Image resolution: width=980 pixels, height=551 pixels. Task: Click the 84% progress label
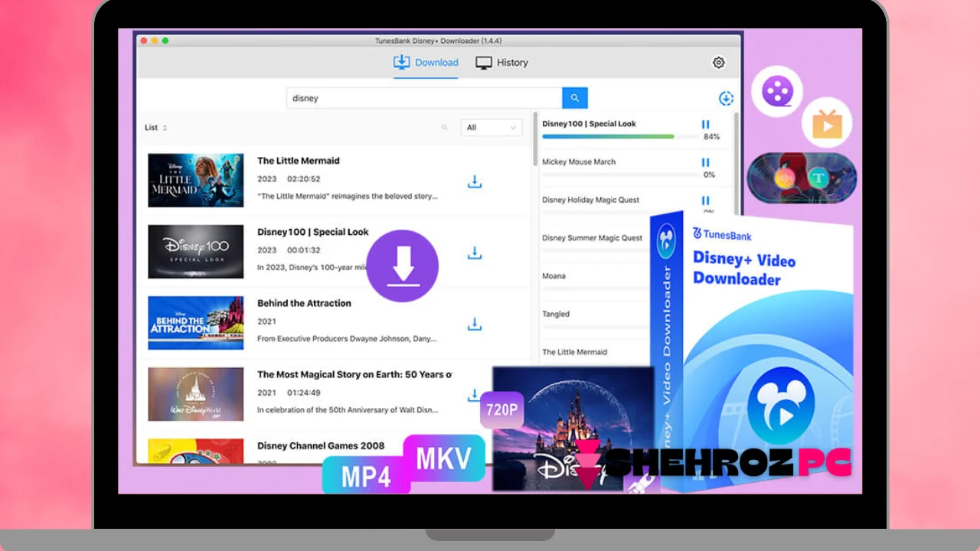tap(711, 137)
